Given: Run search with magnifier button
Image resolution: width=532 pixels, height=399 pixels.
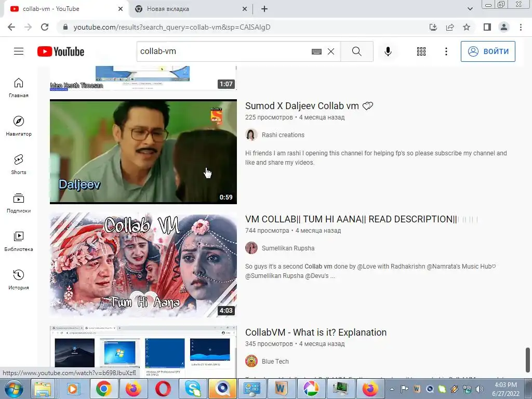Looking at the screenshot, I should coord(357,51).
